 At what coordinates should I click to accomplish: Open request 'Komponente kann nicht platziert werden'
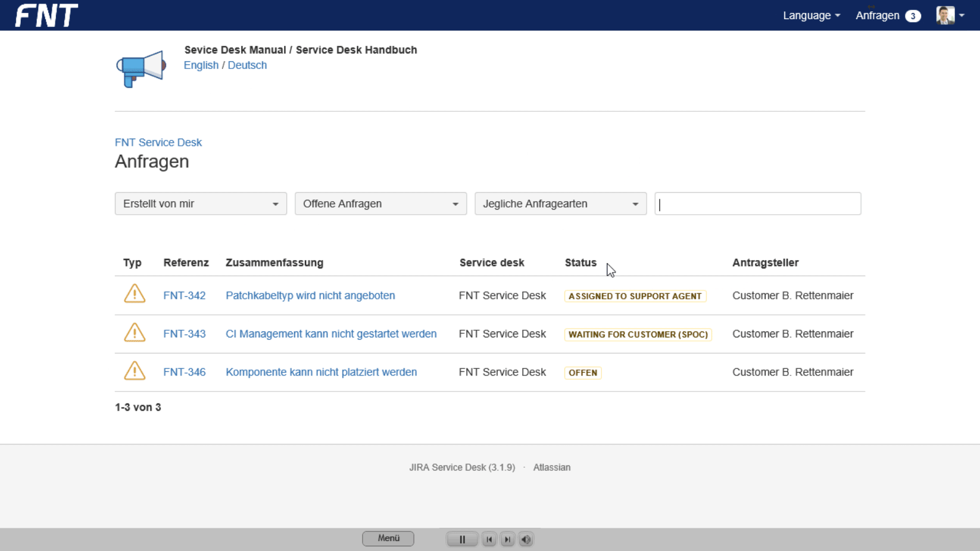tap(321, 372)
